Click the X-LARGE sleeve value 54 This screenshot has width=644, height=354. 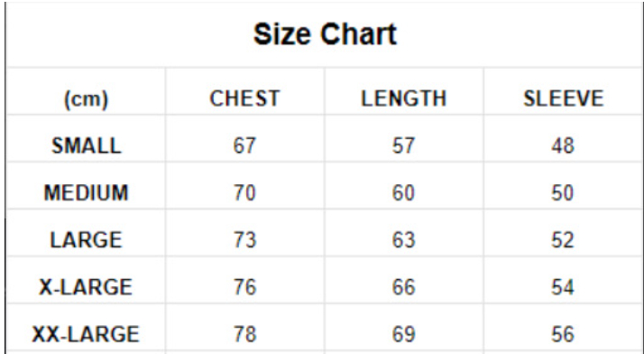point(563,287)
